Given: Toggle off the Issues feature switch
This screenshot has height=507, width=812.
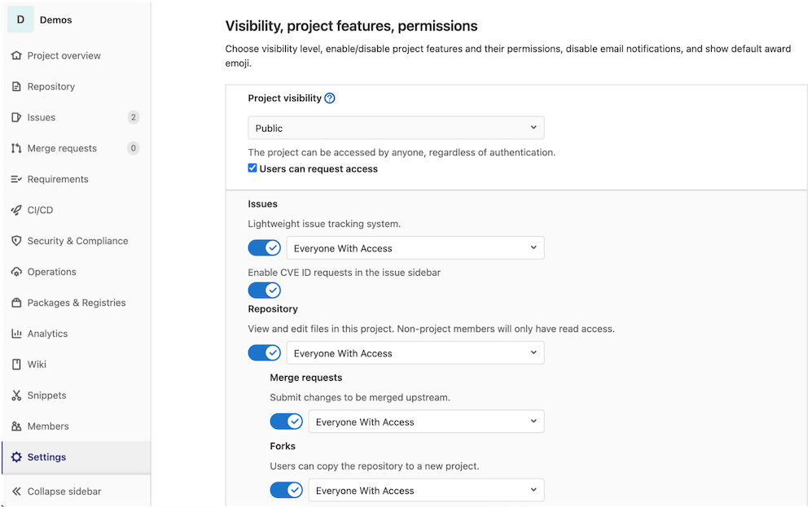Looking at the screenshot, I should click(x=264, y=247).
